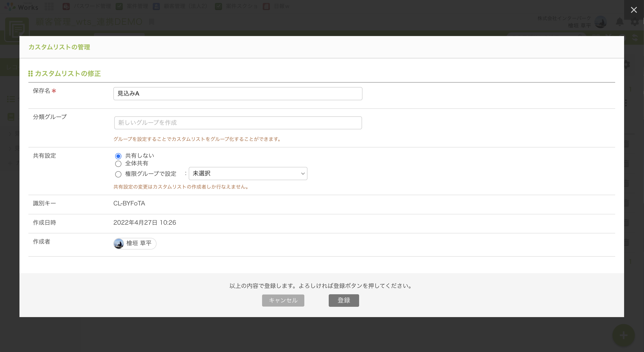Click the パスワード管理 red key icon
This screenshot has width=644, height=352.
point(66,6)
